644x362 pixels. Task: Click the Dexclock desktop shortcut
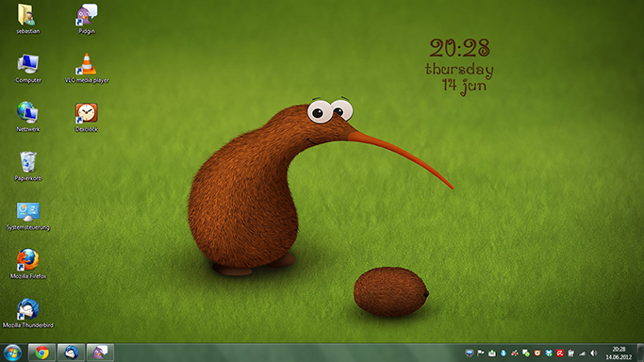click(x=87, y=117)
